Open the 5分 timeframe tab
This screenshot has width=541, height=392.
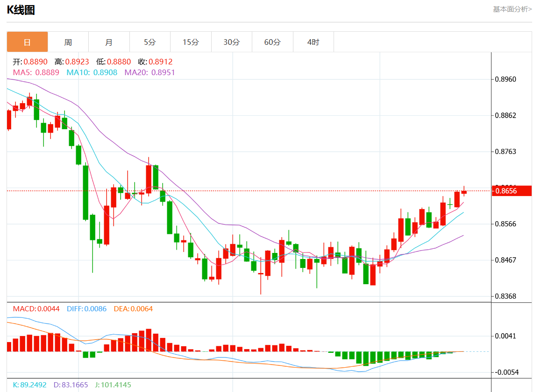coord(149,42)
